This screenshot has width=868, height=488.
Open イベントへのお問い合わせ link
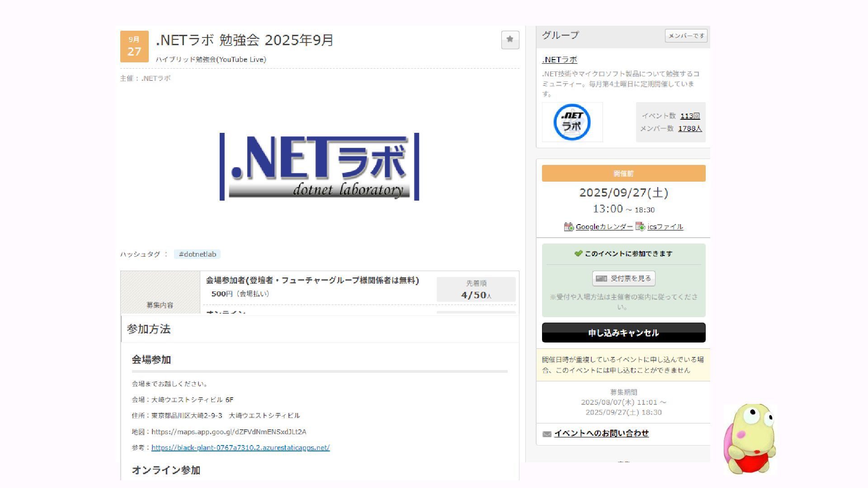point(601,433)
